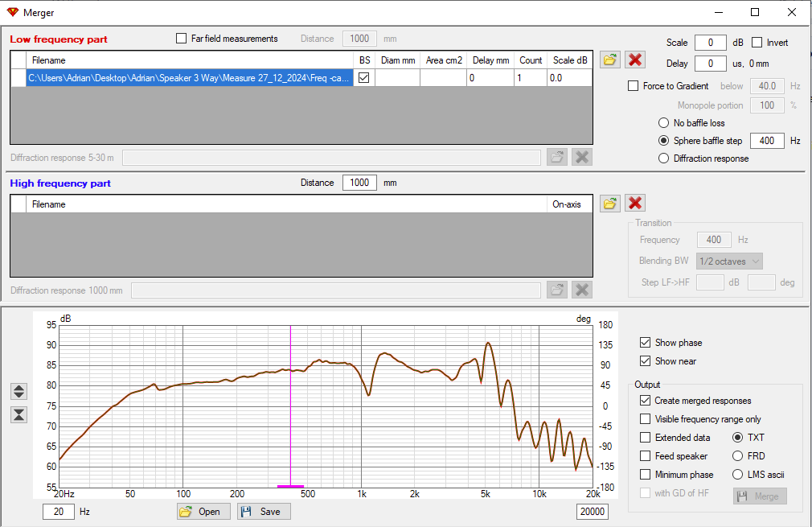Select FRD output format
Image resolution: width=812 pixels, height=527 pixels.
(738, 456)
